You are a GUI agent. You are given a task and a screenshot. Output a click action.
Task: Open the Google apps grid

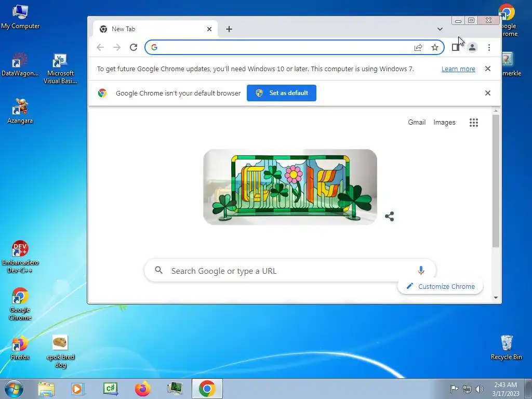474,123
